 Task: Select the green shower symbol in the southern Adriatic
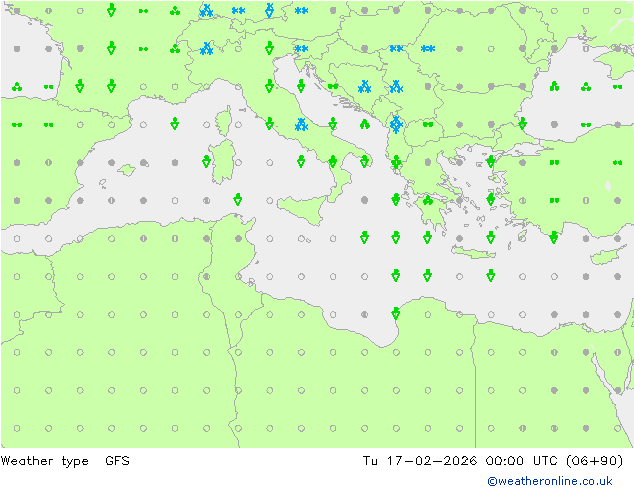[x=365, y=124]
